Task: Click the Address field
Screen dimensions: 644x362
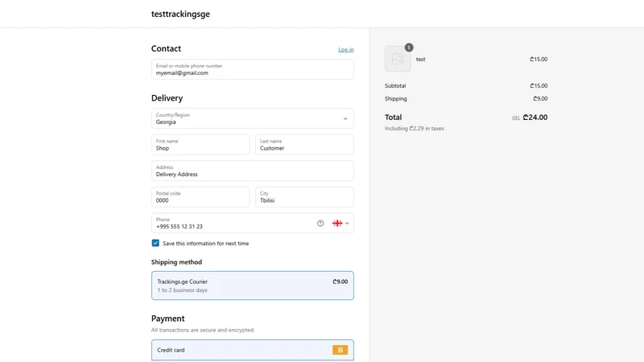Action: 253,171
